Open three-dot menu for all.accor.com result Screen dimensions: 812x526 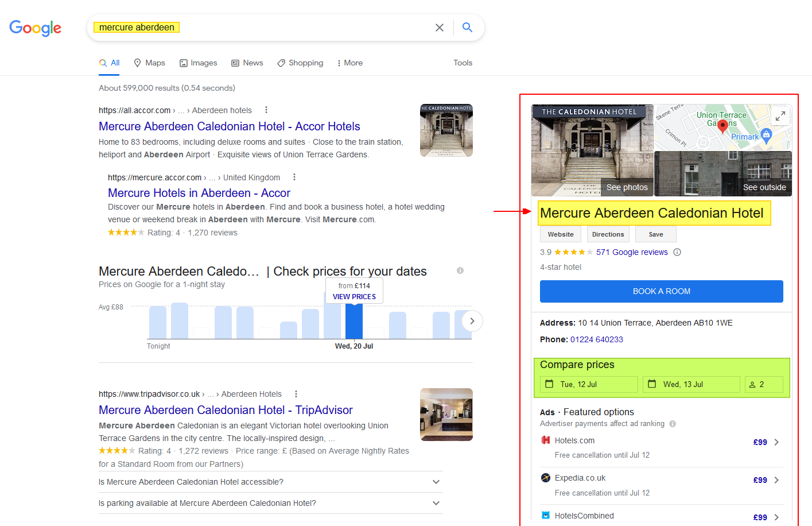tap(266, 110)
